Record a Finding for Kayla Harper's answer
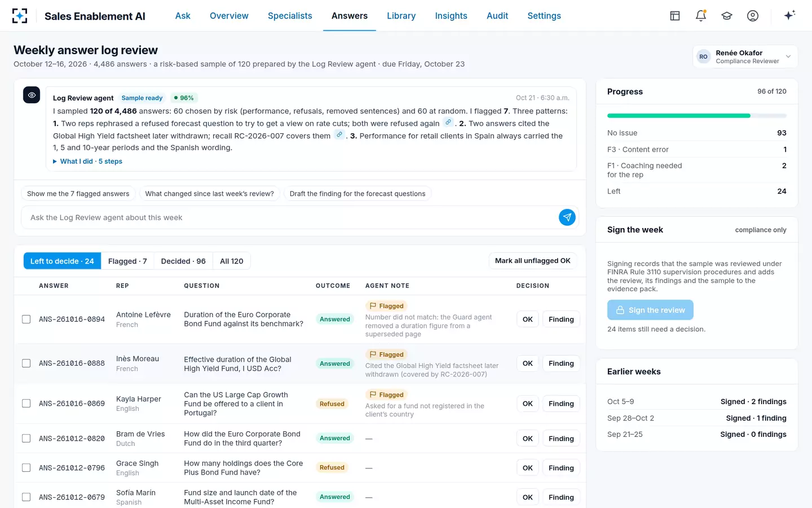The width and height of the screenshot is (812, 508). pyautogui.click(x=561, y=404)
